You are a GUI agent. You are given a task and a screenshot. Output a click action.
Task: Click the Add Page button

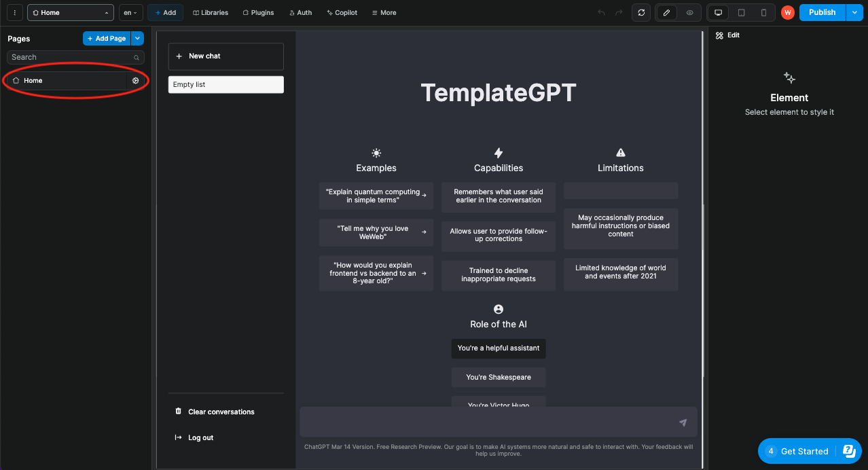(x=106, y=38)
